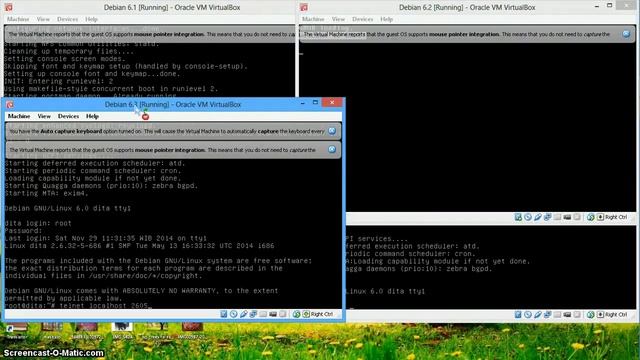
Task: Open Devices menu in Debian 6.3 window
Action: click(x=68, y=116)
